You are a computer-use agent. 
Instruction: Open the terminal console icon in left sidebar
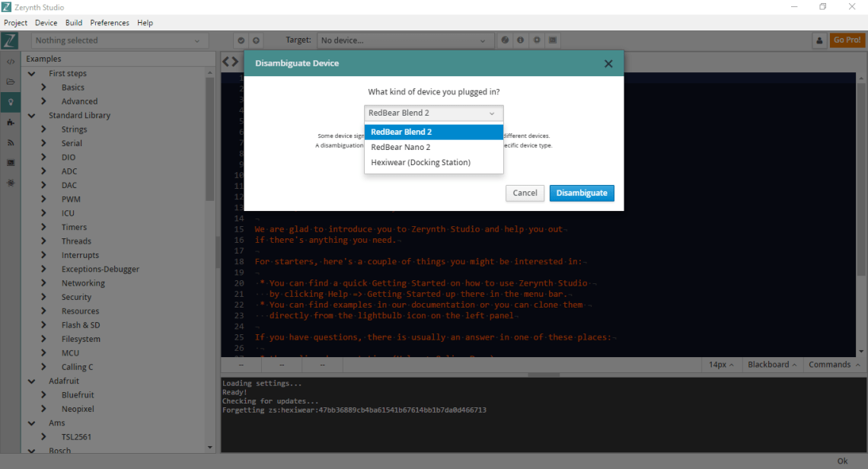coord(11,163)
